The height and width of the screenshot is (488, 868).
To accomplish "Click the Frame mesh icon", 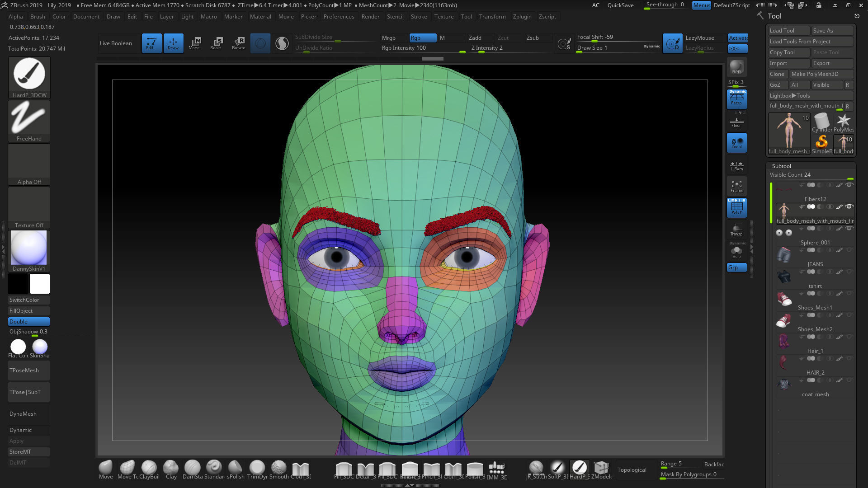I will click(736, 186).
